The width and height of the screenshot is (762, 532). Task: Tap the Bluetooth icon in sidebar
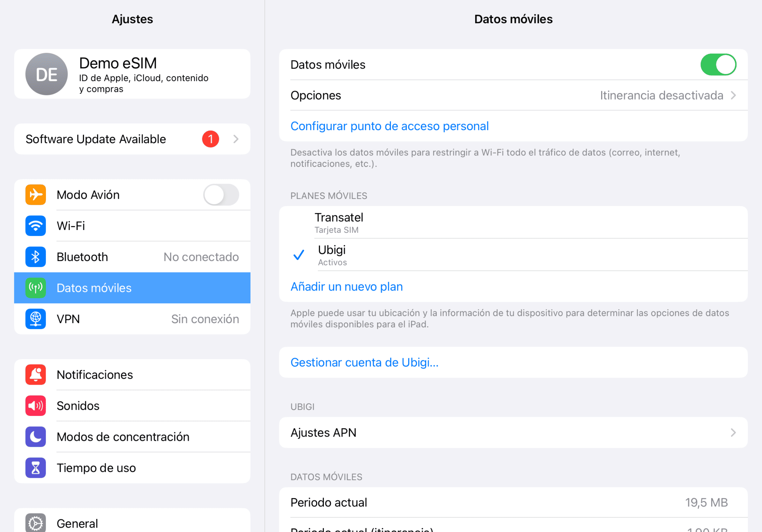click(35, 257)
